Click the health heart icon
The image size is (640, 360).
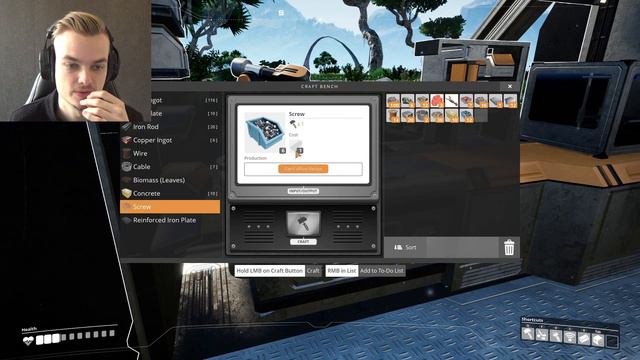28,340
